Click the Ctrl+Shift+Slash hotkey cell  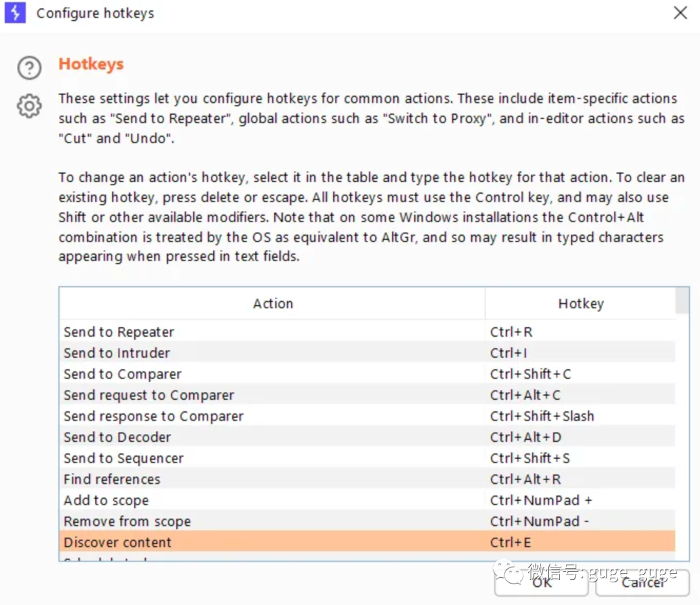[x=580, y=415]
